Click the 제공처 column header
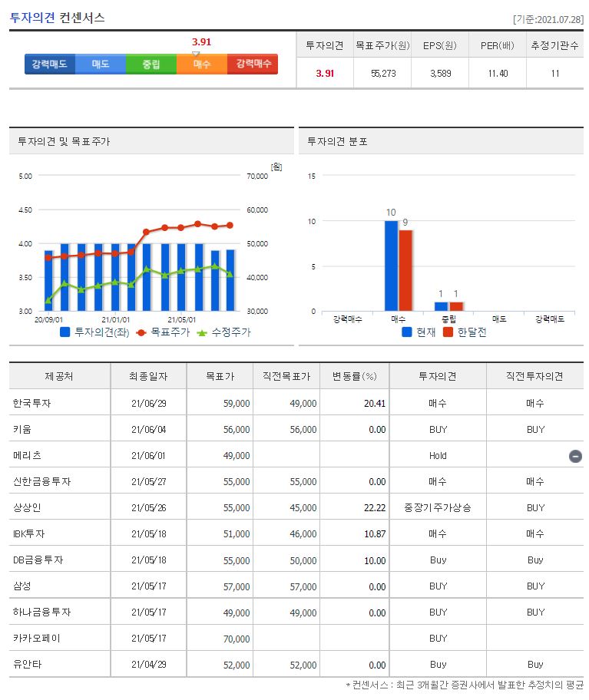Screen dimensions: 589x700 point(59,376)
